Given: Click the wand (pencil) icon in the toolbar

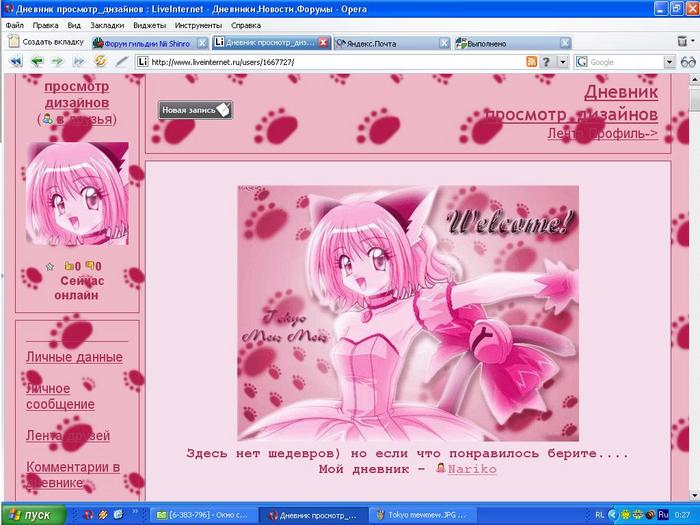Looking at the screenshot, I should coord(121,61).
